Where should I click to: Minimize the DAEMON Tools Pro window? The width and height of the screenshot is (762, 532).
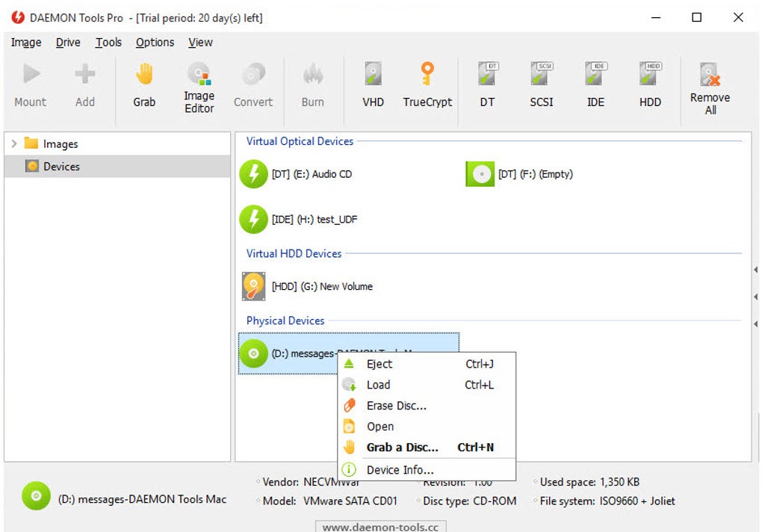[656, 17]
